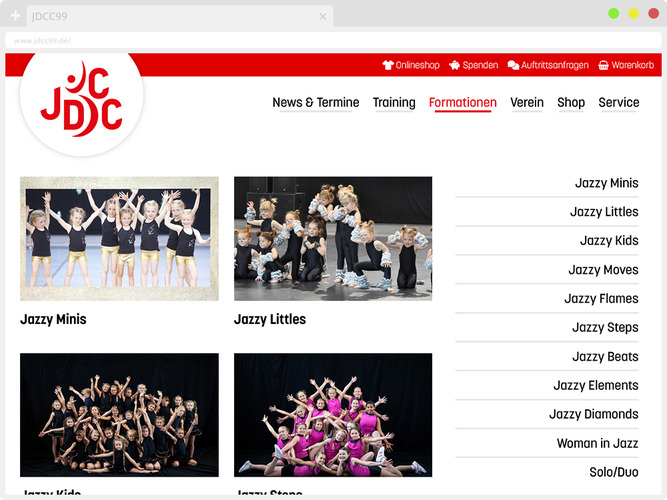Screen dimensions: 667x500
Task: Click the chat bubble icon beside Auftrittsanfragen
Action: 513,65
